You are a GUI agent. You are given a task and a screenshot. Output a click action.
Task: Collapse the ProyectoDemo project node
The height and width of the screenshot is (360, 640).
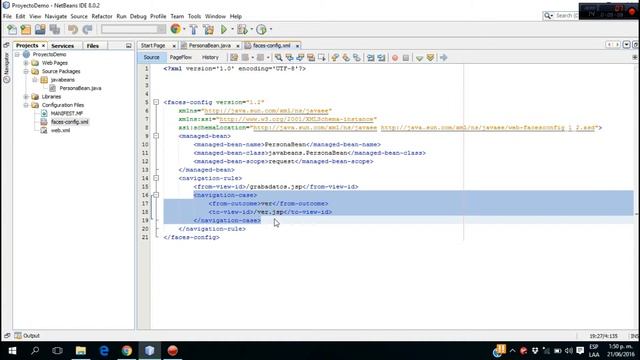coord(18,54)
